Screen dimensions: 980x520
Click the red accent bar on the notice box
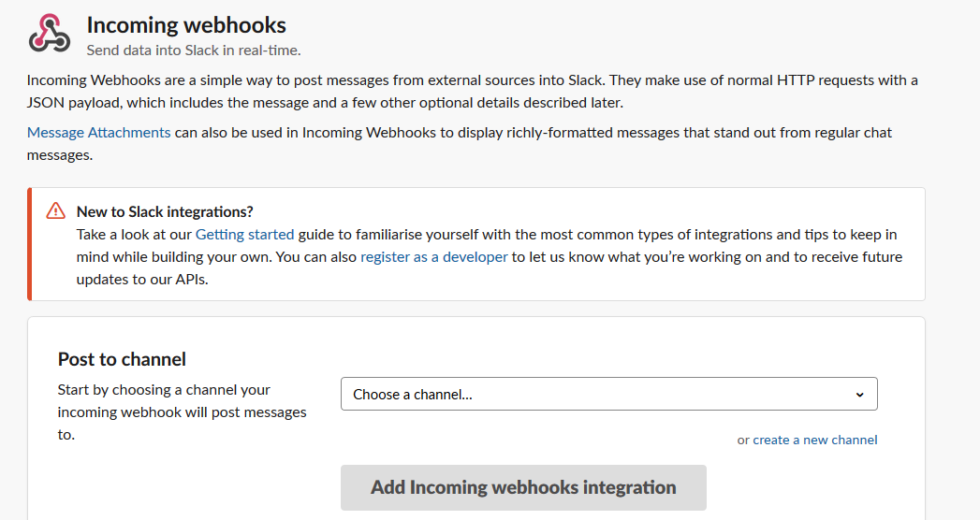click(x=30, y=244)
